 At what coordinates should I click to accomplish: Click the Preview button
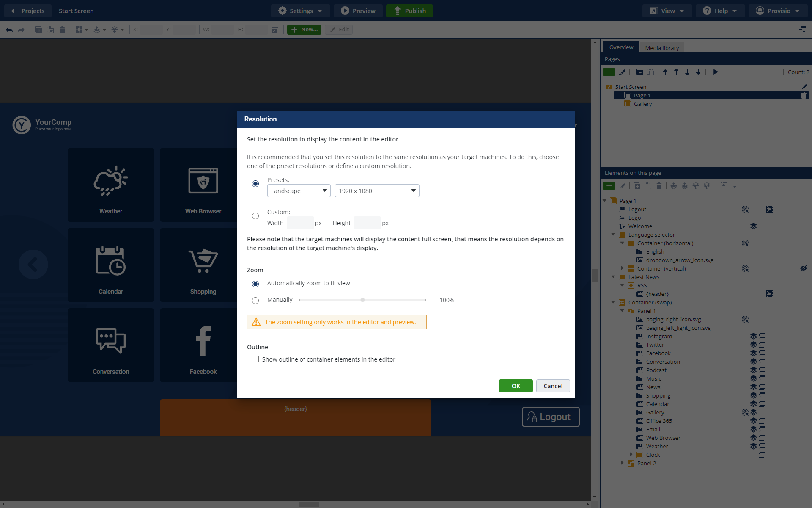click(x=358, y=11)
